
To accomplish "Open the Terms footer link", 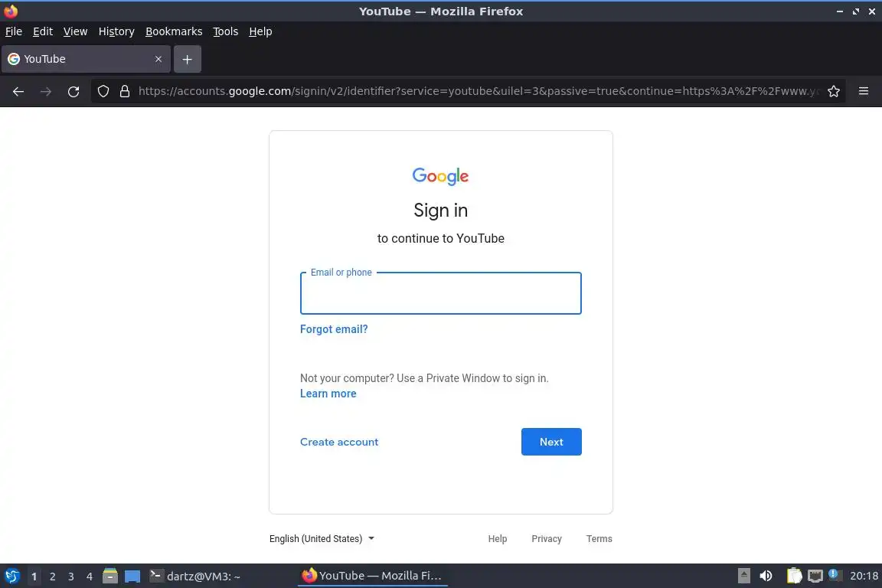I will (x=599, y=538).
